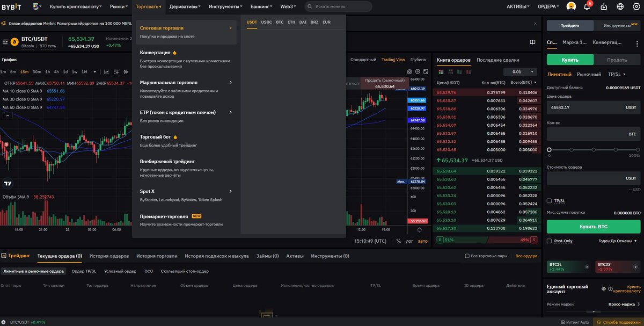Viewport: 644px width, 326px height.
Task: Open the chart settings icon beside camera
Action: [x=418, y=71]
